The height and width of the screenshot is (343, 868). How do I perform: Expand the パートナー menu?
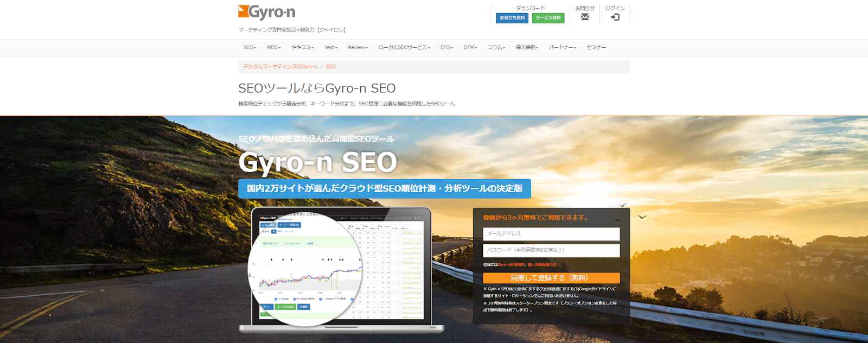coord(562,48)
